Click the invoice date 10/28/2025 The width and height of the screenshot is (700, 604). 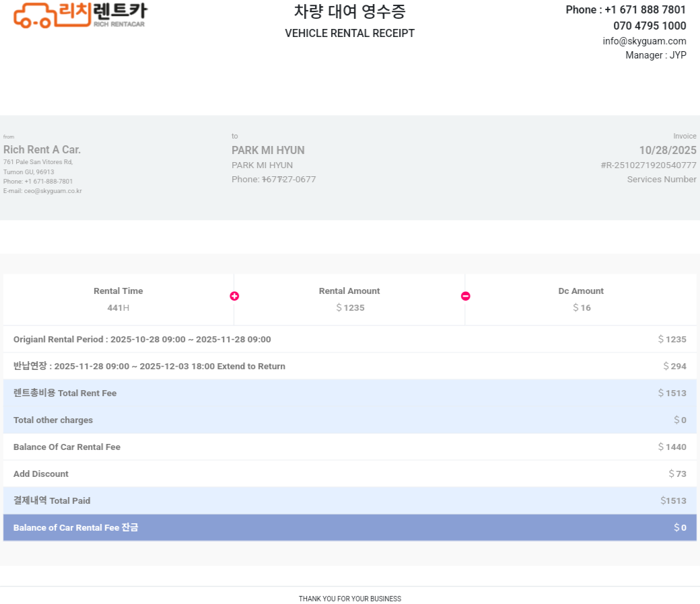coord(667,150)
